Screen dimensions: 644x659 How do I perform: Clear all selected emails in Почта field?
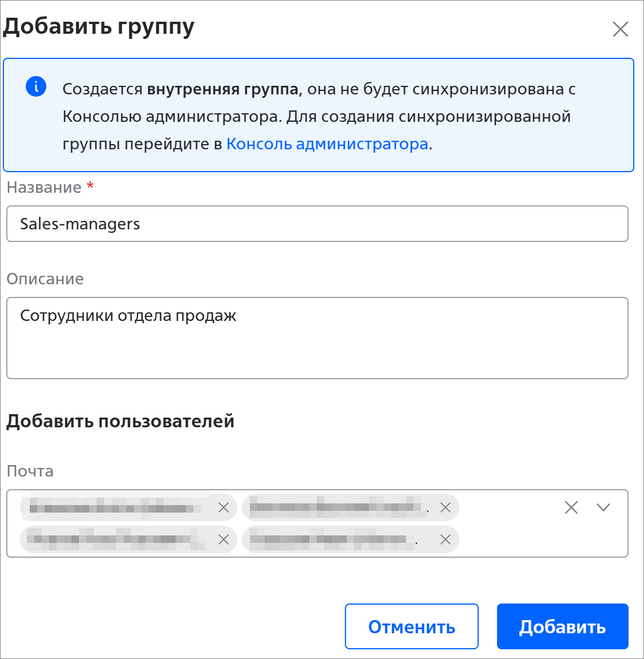(x=571, y=507)
